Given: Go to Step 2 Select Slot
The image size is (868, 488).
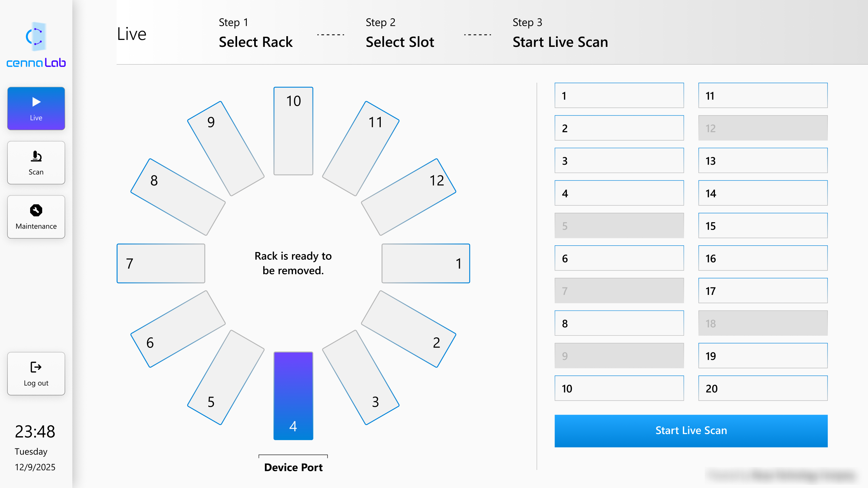Looking at the screenshot, I should (x=400, y=33).
